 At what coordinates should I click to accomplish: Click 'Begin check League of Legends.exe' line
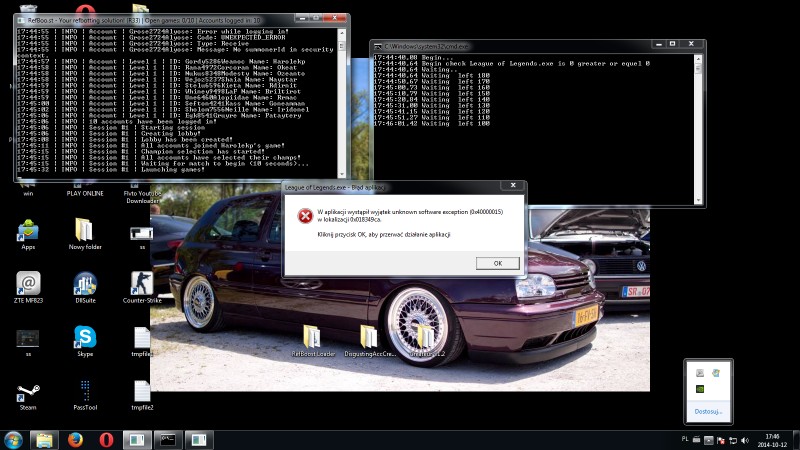point(512,63)
